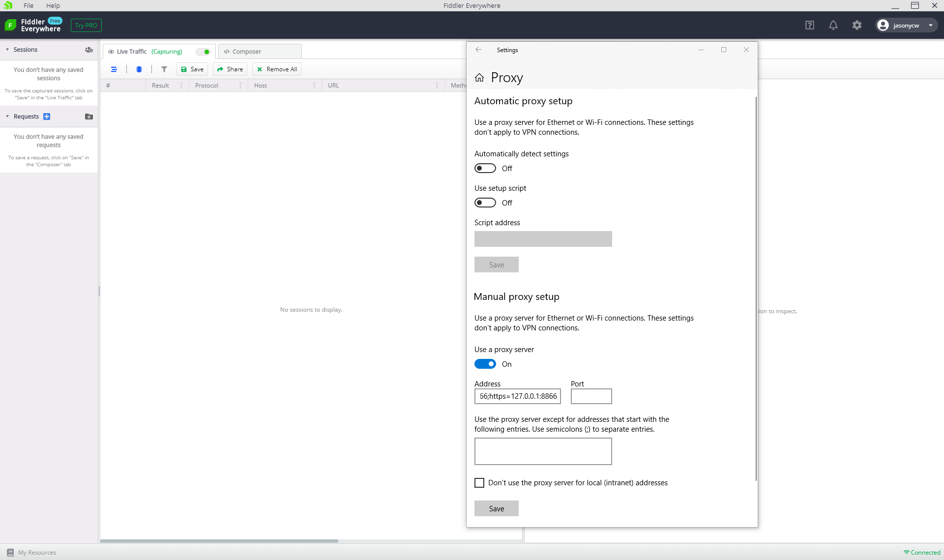Disable the Use a proxy server toggle
This screenshot has height=560, width=944.
click(x=485, y=364)
